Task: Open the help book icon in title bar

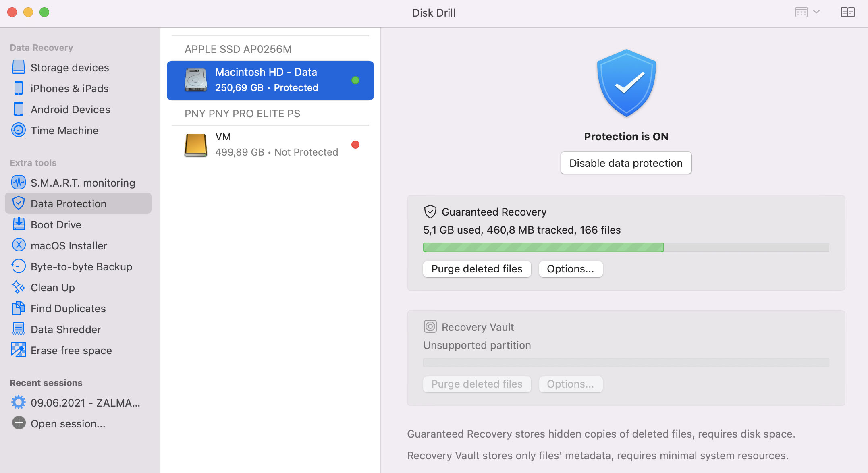Action: click(x=848, y=12)
